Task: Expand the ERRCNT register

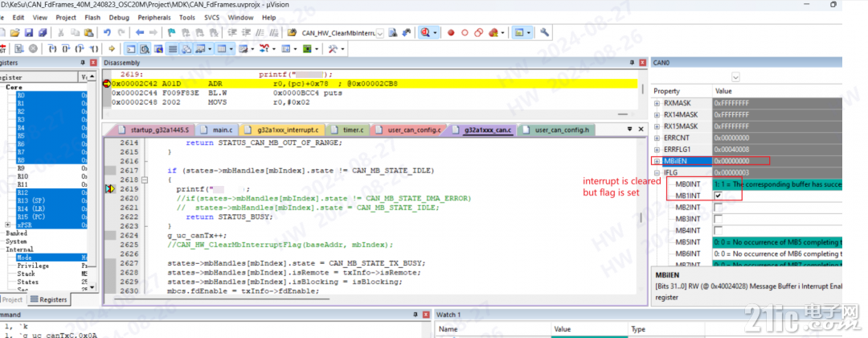Action: point(657,138)
